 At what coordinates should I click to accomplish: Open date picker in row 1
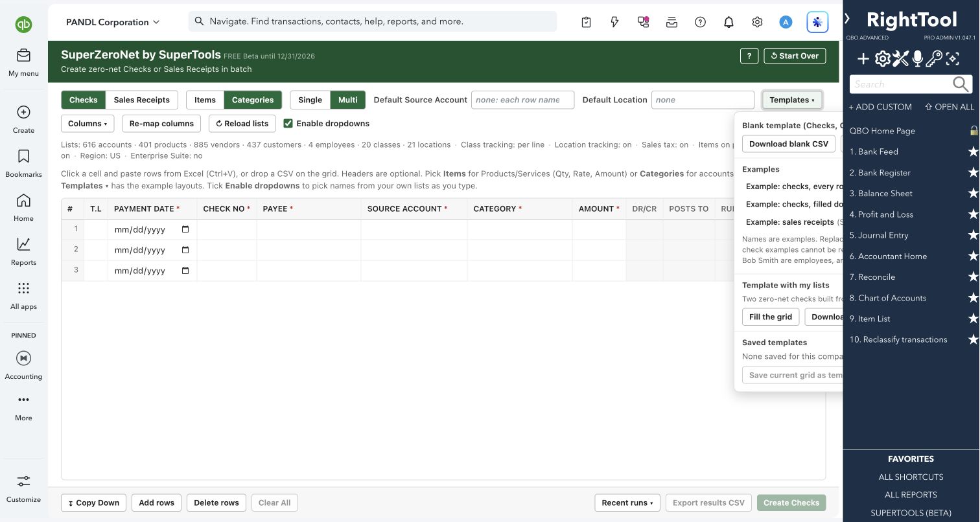tap(185, 229)
